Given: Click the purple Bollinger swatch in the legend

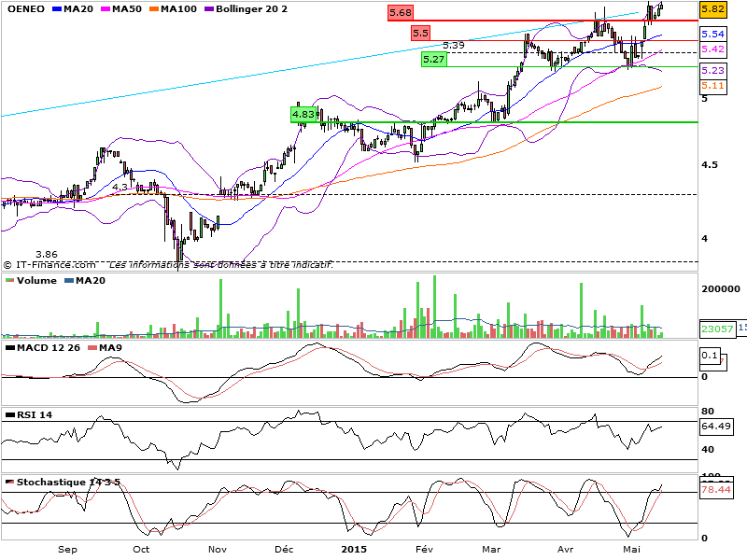Looking at the screenshot, I should pyautogui.click(x=209, y=9).
